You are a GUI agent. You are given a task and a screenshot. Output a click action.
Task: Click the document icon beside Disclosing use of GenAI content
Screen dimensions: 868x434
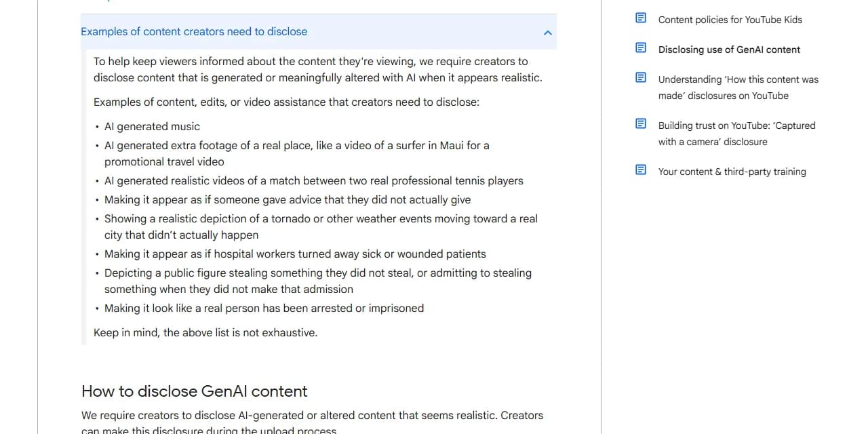641,48
